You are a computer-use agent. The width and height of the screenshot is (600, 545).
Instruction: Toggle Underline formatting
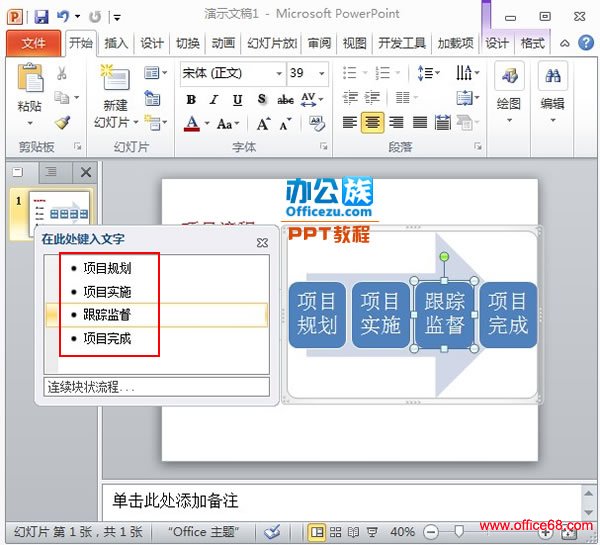[x=237, y=100]
